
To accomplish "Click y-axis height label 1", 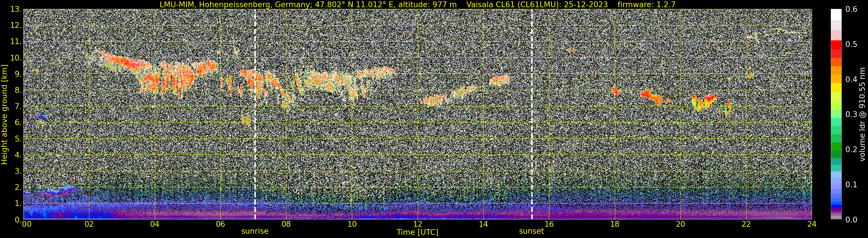I will tap(18, 204).
